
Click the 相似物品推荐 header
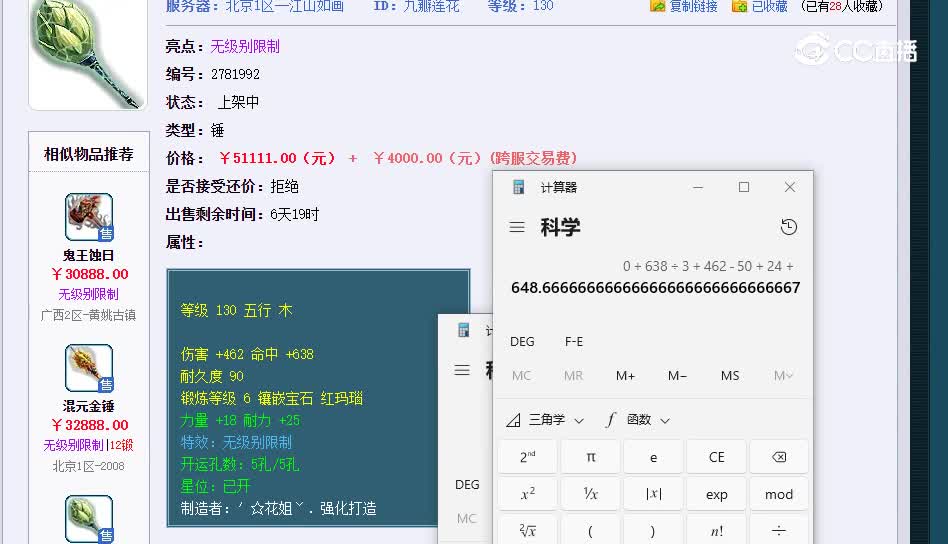tap(88, 155)
